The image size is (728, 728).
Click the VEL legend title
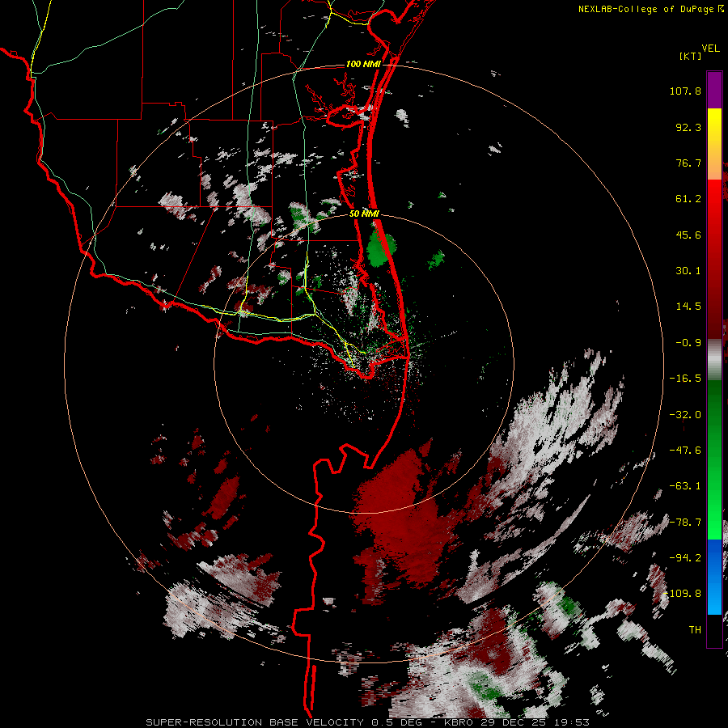pyautogui.click(x=710, y=49)
